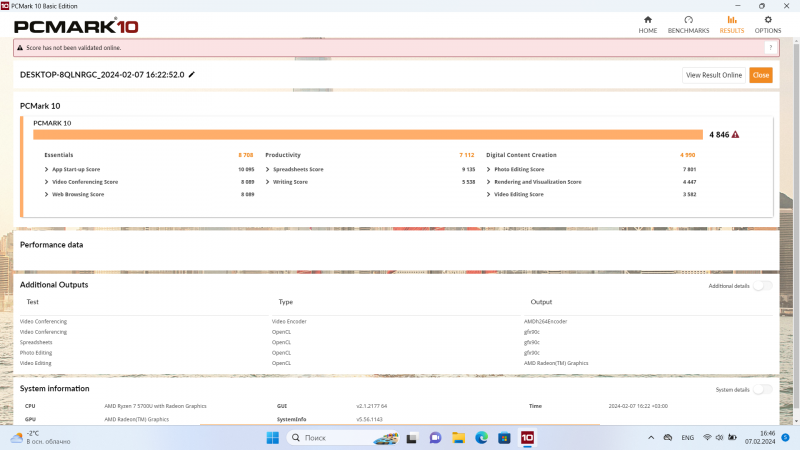Click the PCMark 10 logo
The image size is (800, 450).
76,26
